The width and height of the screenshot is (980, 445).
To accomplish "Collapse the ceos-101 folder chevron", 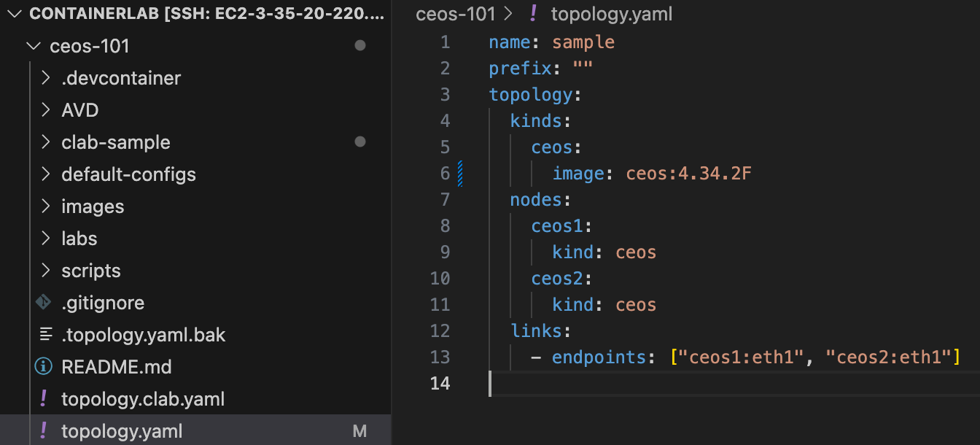I will coord(34,46).
